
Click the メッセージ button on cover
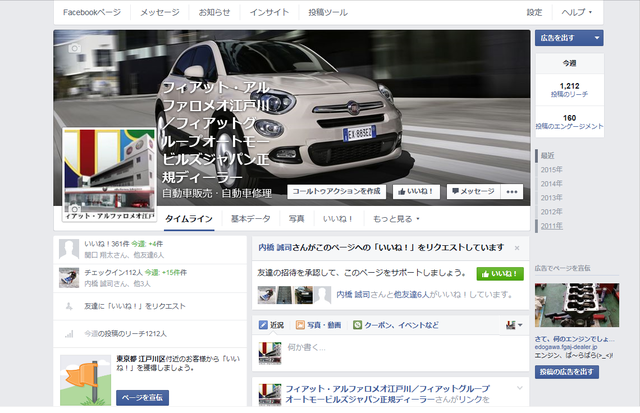point(473,191)
